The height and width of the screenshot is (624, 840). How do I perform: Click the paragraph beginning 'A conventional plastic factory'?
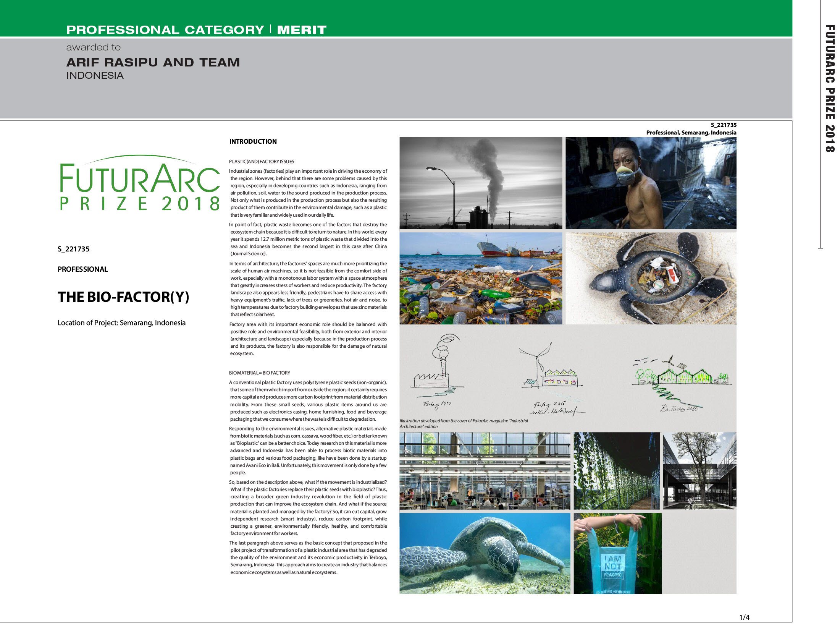point(308,401)
